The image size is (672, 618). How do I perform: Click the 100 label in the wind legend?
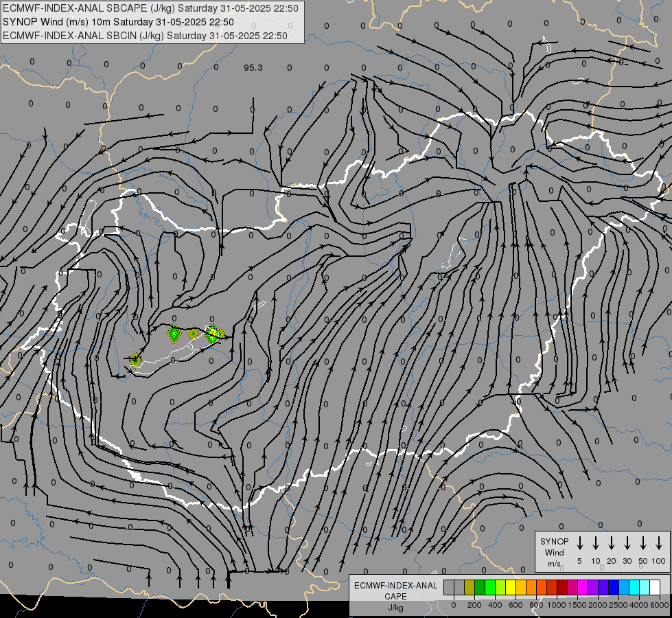pyautogui.click(x=659, y=561)
